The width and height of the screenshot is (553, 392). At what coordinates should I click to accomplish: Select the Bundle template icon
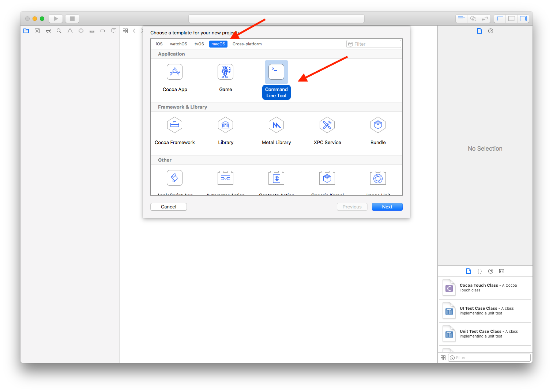click(x=378, y=125)
